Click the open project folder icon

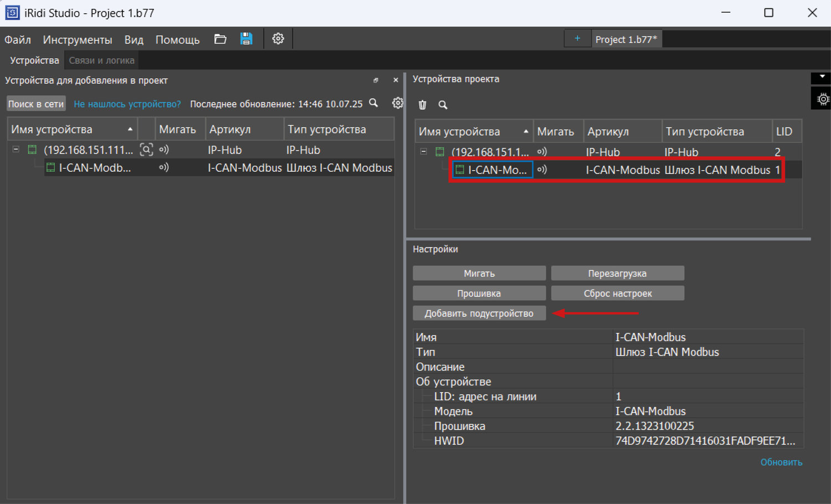[x=220, y=39]
